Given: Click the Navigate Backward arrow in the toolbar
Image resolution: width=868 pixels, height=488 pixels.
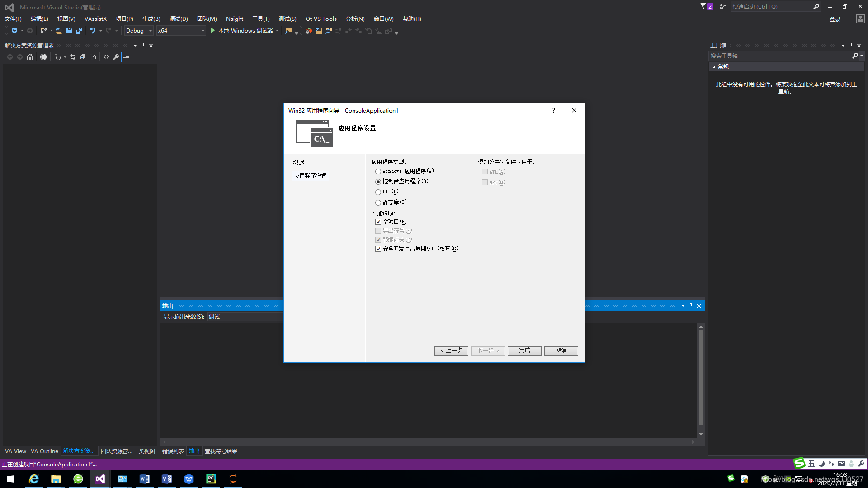Looking at the screenshot, I should click(x=14, y=31).
